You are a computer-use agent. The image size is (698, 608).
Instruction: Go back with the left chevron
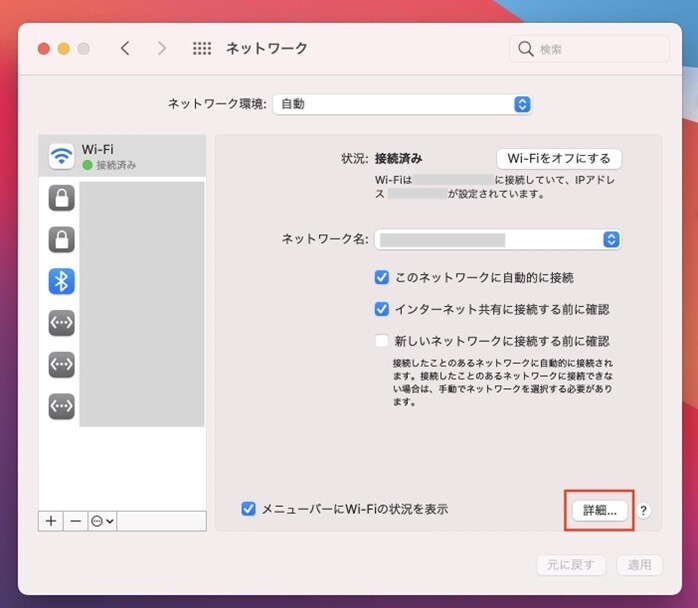125,49
